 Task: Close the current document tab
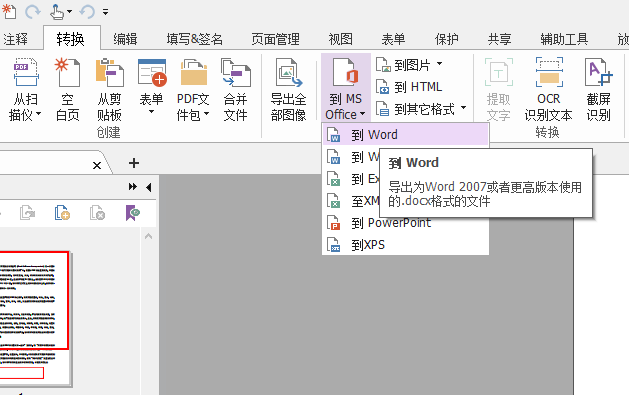pyautogui.click(x=97, y=165)
